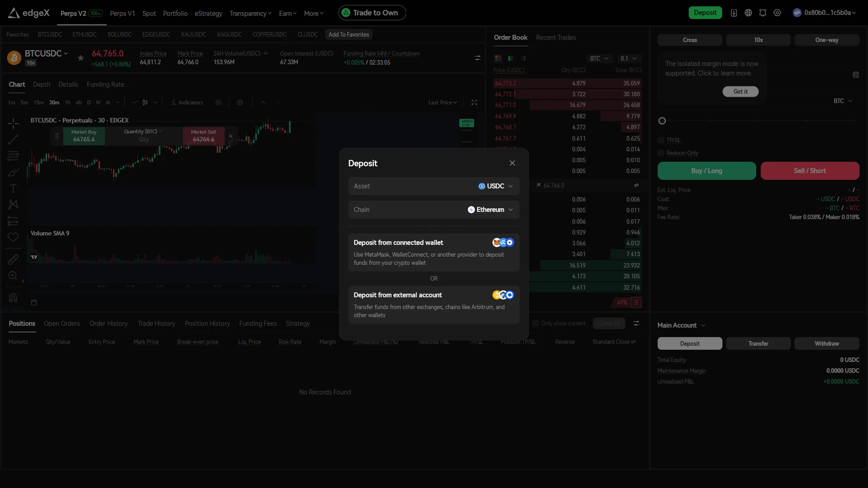Open the settings gear in header

(x=777, y=13)
